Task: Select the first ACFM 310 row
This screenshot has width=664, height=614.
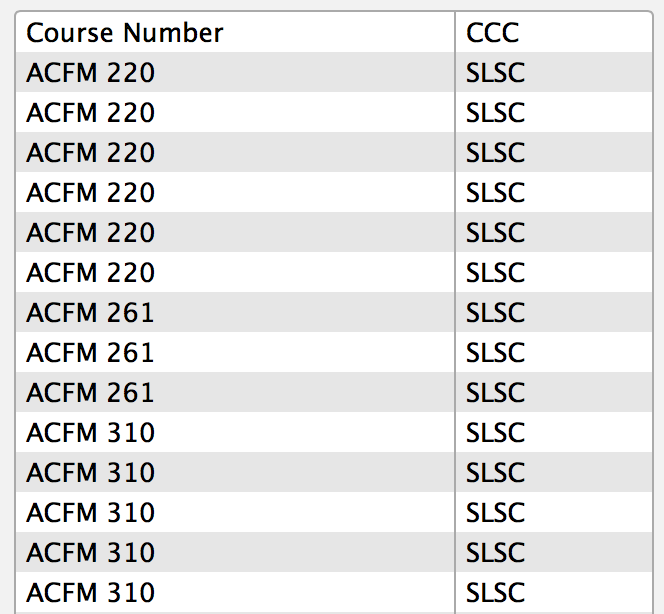Action: (x=334, y=432)
